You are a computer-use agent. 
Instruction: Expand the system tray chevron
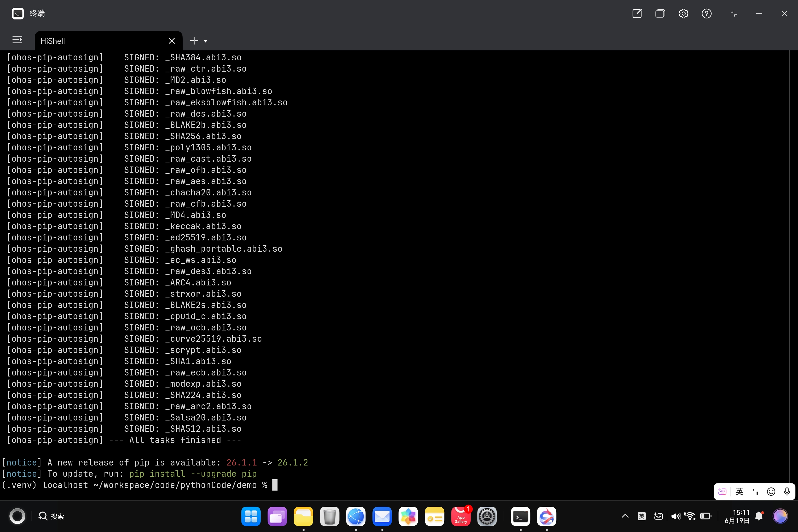(x=625, y=516)
